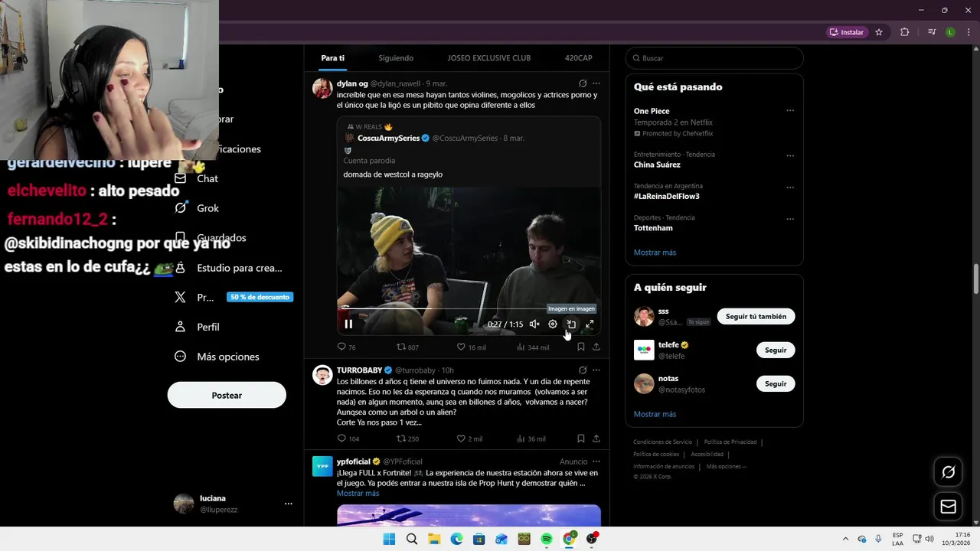
Task: Open floating Grok button at bottom right
Action: point(948,472)
